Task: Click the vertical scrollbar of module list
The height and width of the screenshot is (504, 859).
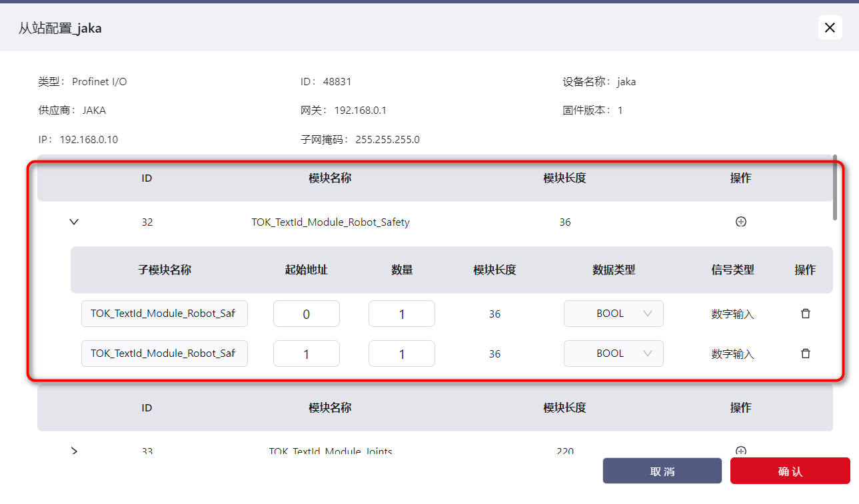Action: (834, 188)
